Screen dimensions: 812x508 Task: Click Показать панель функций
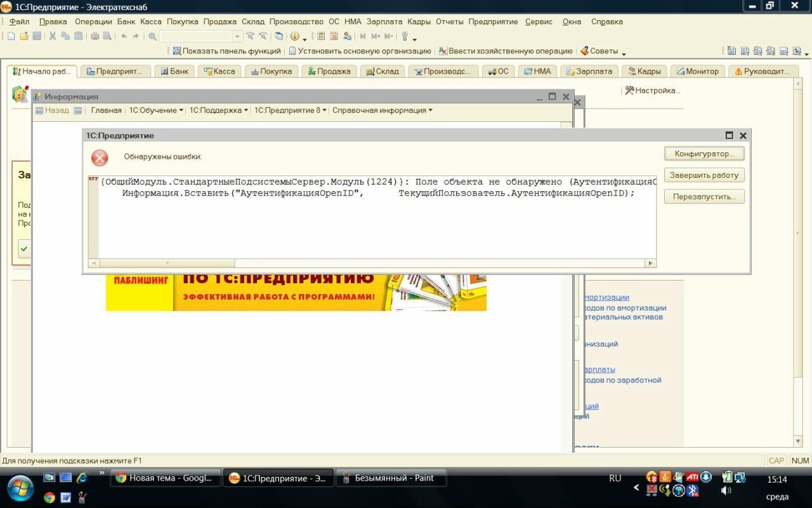coord(226,51)
